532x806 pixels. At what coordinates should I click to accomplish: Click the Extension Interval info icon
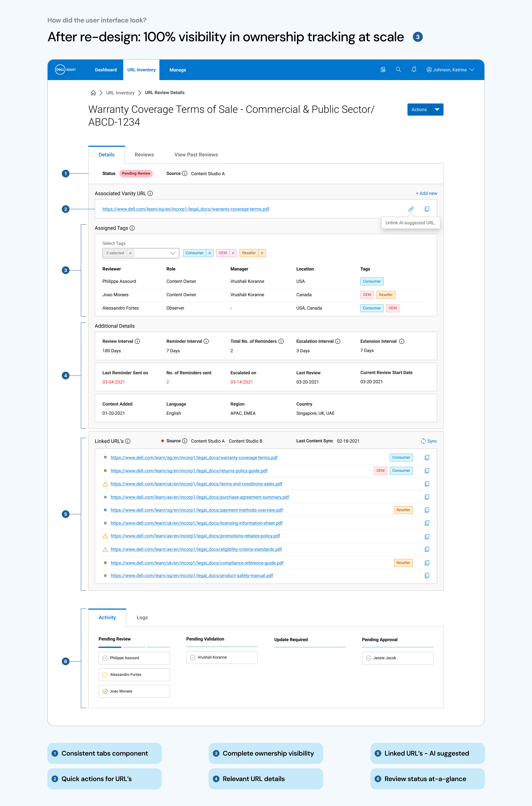pyautogui.click(x=402, y=341)
